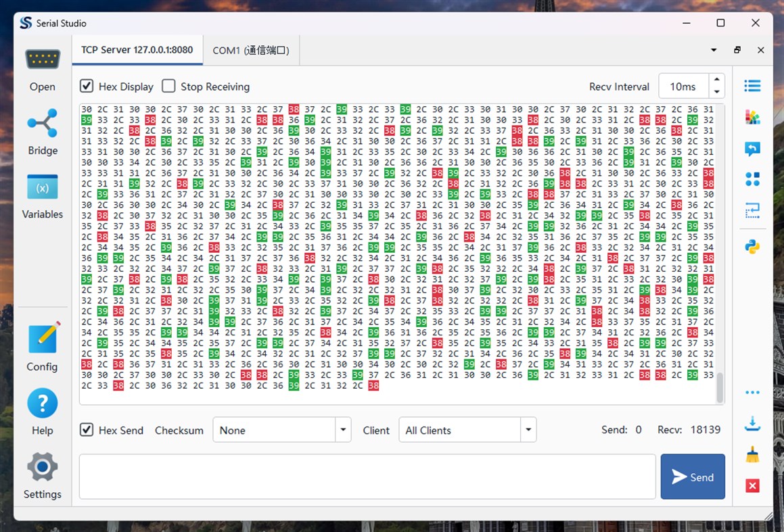Focus the send message text box
784x532 pixels.
tap(367, 477)
